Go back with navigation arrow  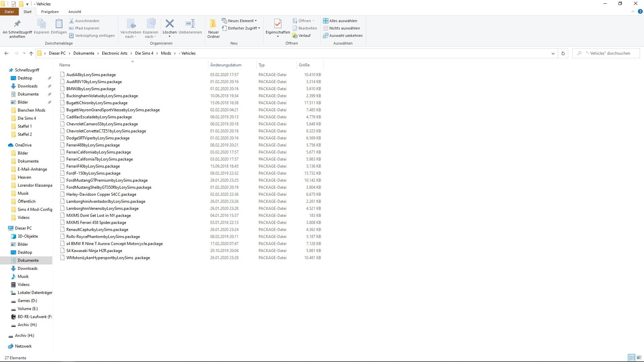pos(6,53)
